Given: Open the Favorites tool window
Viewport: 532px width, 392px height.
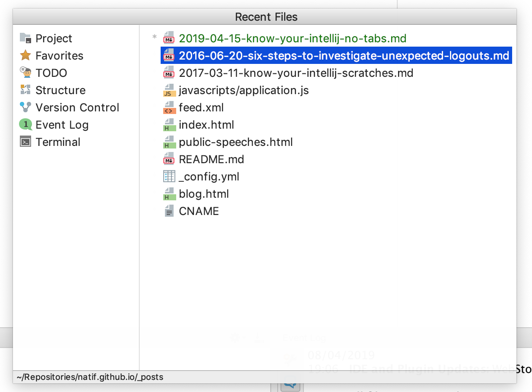Looking at the screenshot, I should (x=60, y=56).
